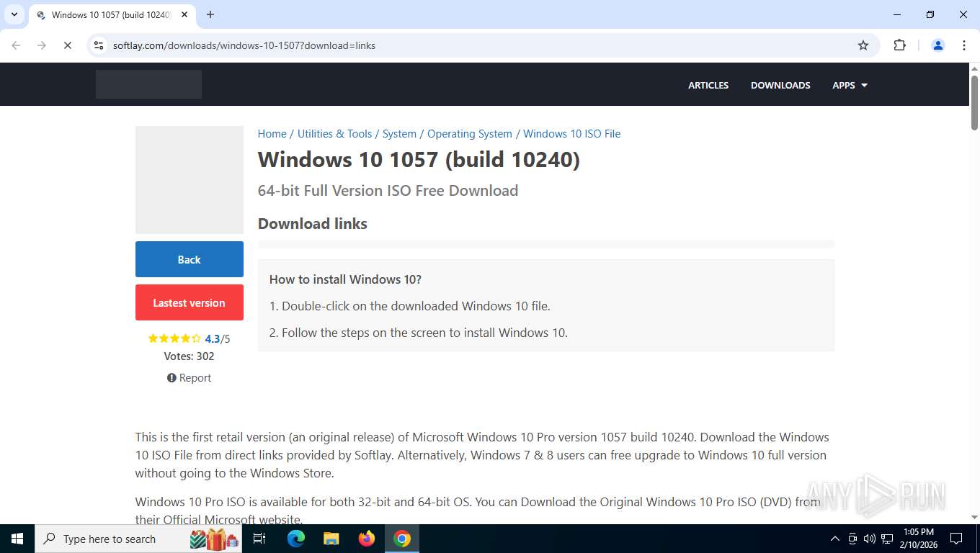The height and width of the screenshot is (553, 980).
Task: Open the Chrome Extensions puzzle icon
Action: tap(899, 45)
